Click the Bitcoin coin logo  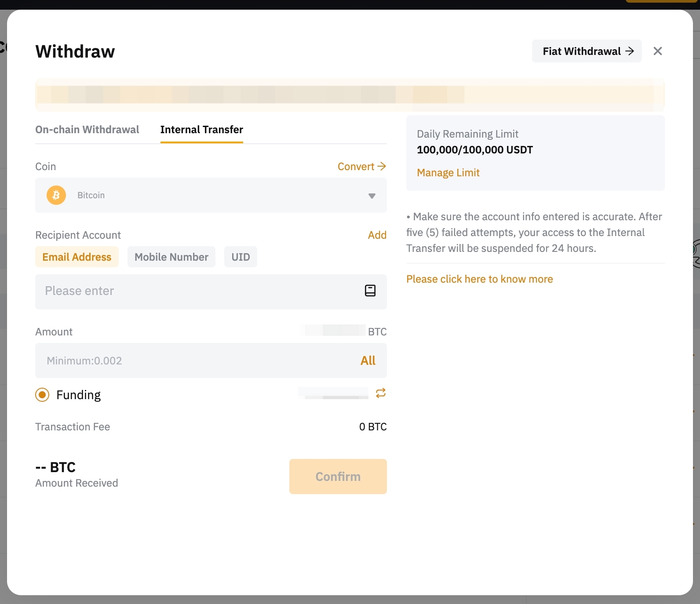pyautogui.click(x=56, y=195)
